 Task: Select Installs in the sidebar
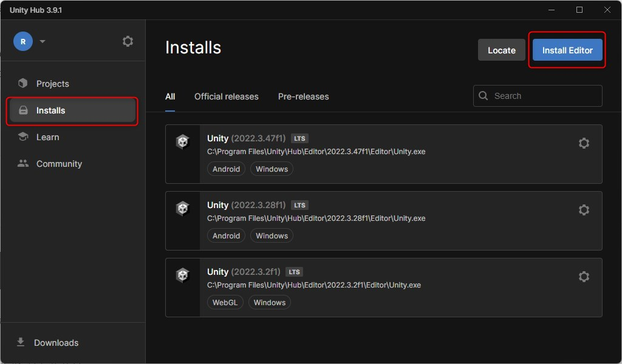tap(50, 110)
